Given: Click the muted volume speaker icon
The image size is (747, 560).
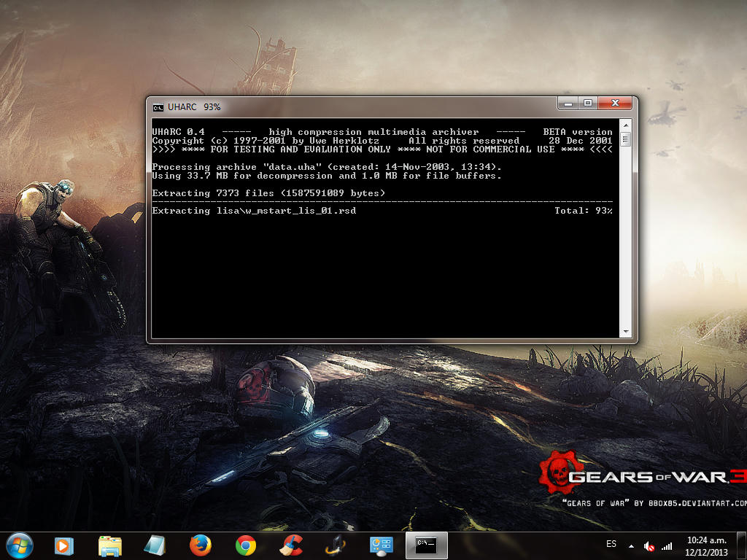Looking at the screenshot, I should click(649, 545).
